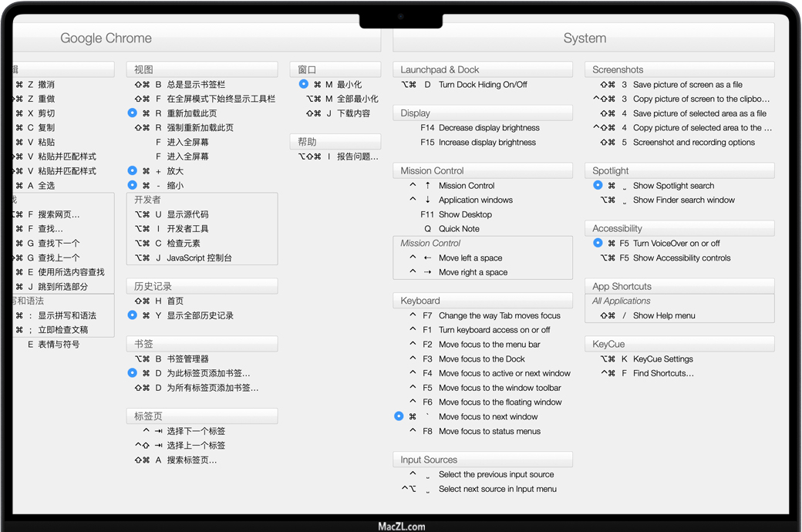Click the 开发者 section header
Image resolution: width=802 pixels, height=532 pixels.
147,200
